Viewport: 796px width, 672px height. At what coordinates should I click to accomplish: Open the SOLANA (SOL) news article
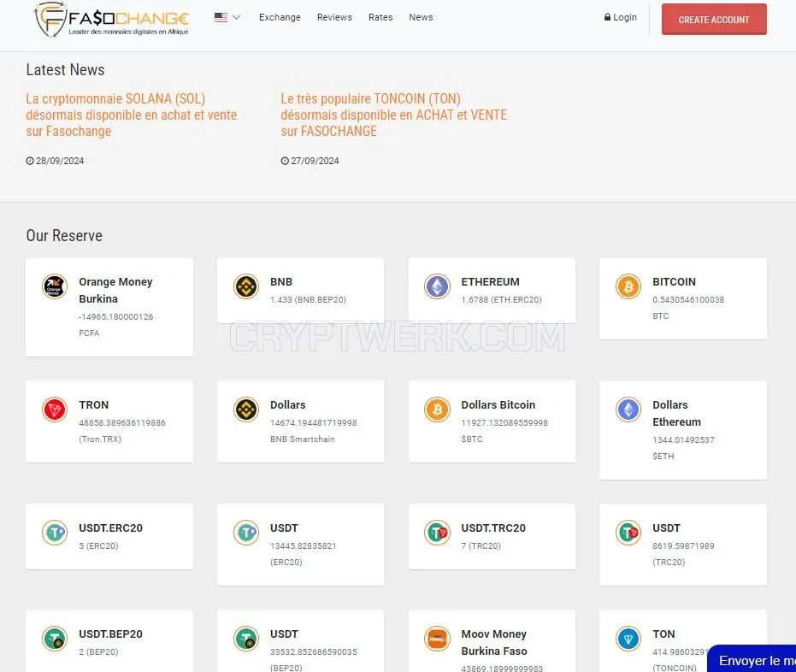click(132, 115)
